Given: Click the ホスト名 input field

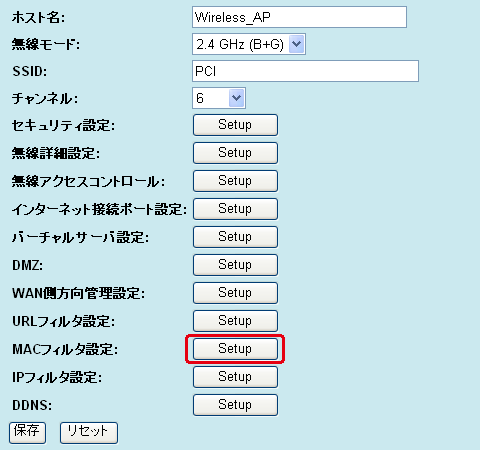Looking at the screenshot, I should tap(299, 17).
